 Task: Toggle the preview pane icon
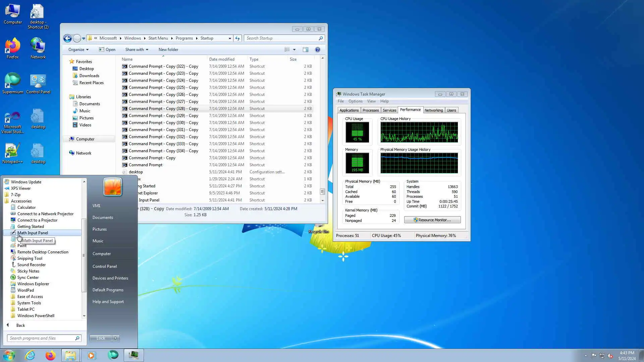coord(306,50)
